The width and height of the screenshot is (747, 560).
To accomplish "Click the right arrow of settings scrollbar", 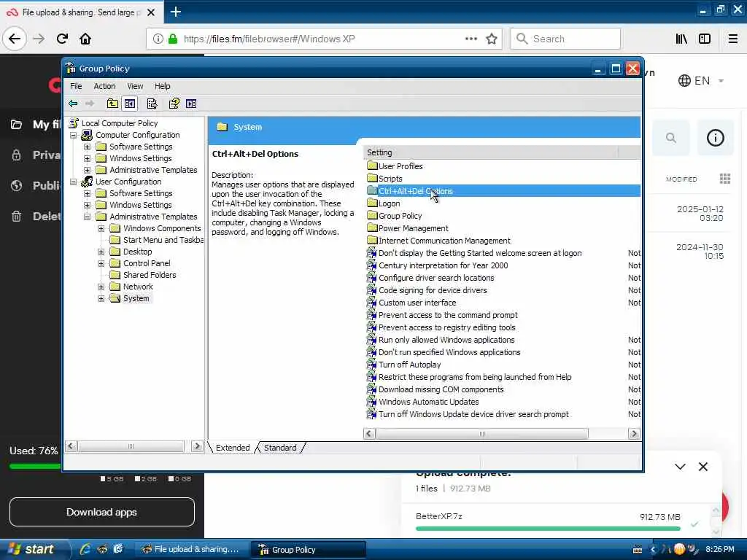I will pyautogui.click(x=634, y=434).
